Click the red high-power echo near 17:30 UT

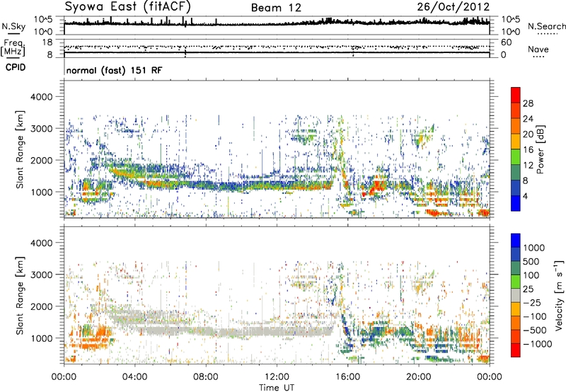coord(377,187)
